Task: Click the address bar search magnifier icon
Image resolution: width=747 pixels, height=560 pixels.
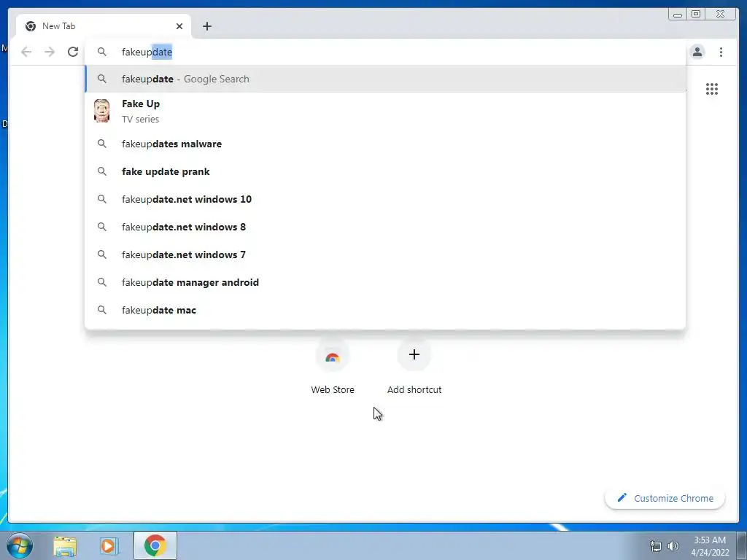Action: 102,52
